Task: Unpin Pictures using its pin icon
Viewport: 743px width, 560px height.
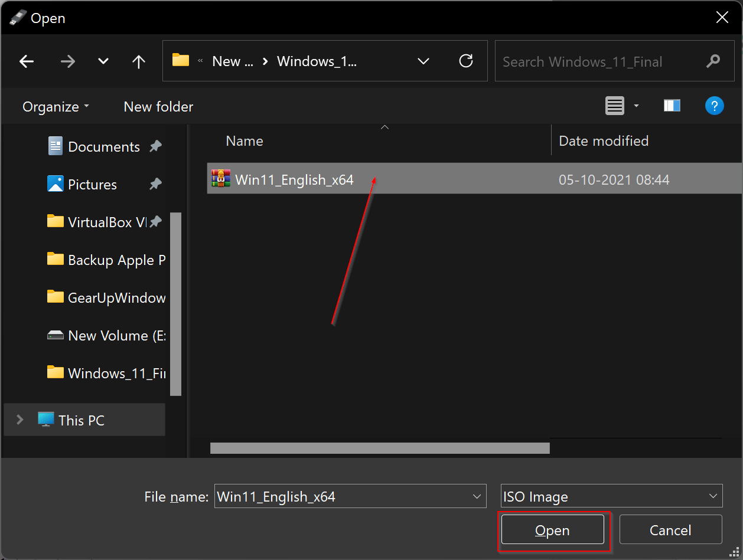Action: pyautogui.click(x=155, y=184)
